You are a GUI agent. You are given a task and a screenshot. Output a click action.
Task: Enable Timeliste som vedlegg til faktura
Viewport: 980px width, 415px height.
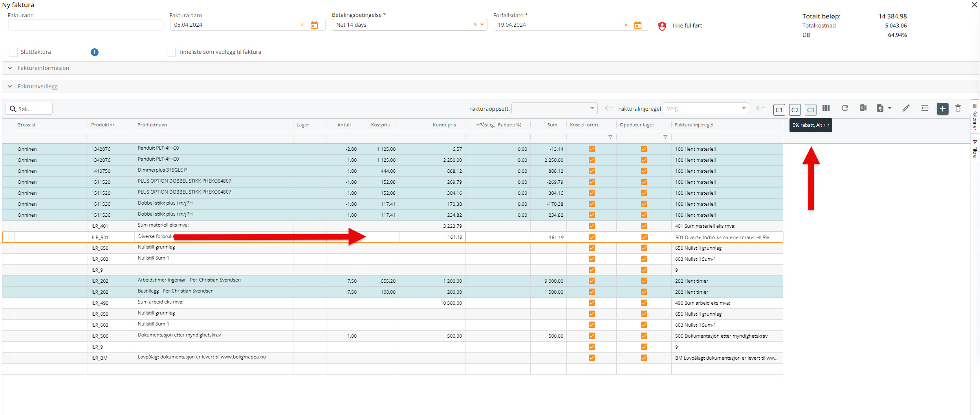point(171,52)
